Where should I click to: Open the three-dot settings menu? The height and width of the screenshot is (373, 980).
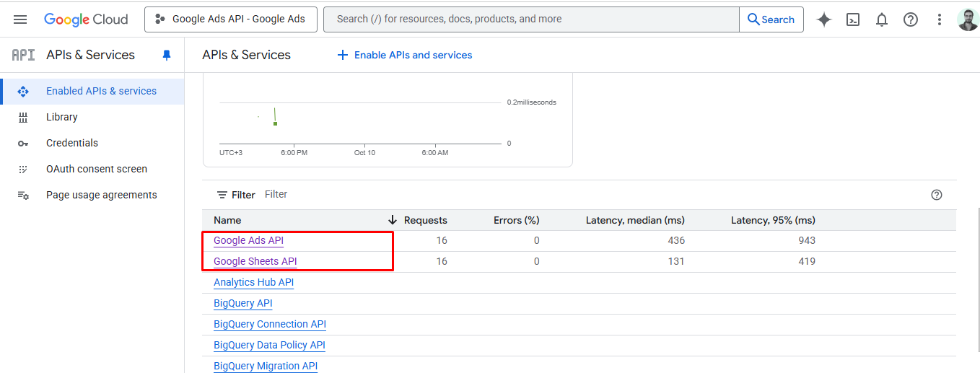pyautogui.click(x=940, y=19)
